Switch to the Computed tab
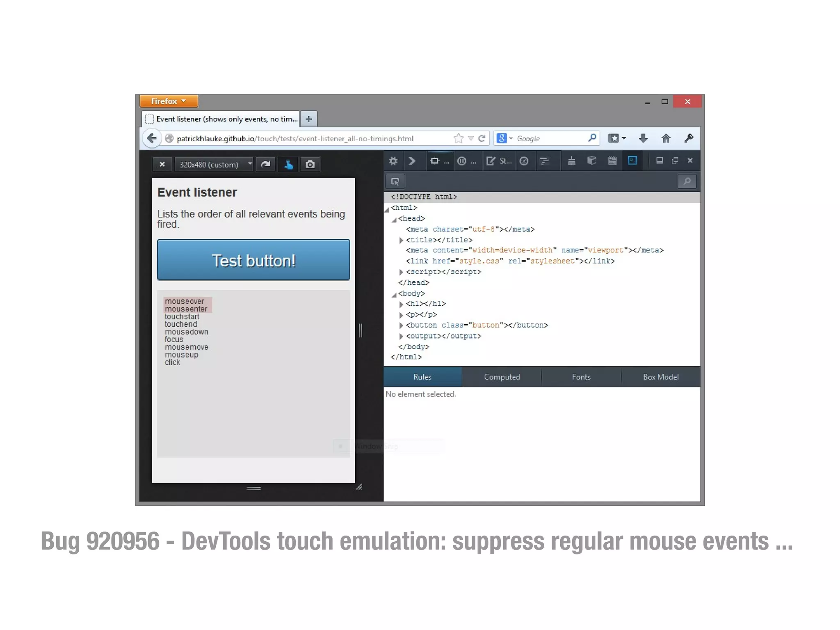The height and width of the screenshot is (630, 840). (502, 377)
